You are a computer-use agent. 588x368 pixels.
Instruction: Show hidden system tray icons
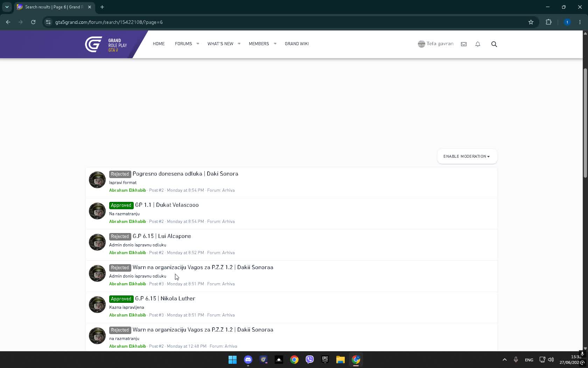pyautogui.click(x=504, y=360)
